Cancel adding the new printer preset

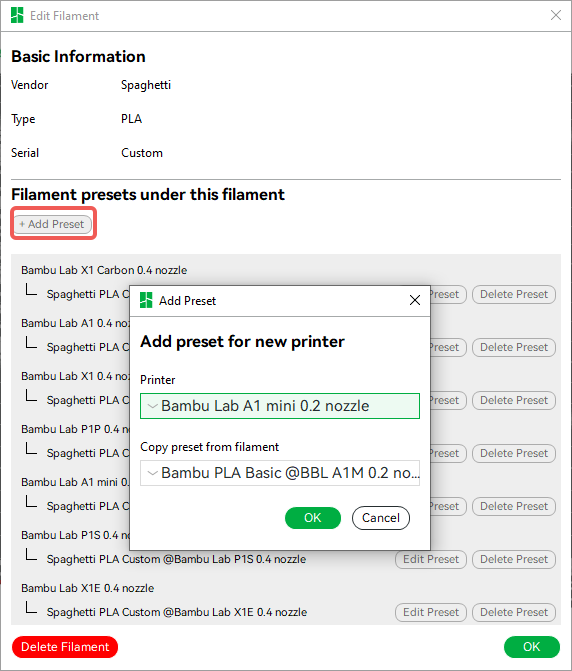click(x=381, y=518)
